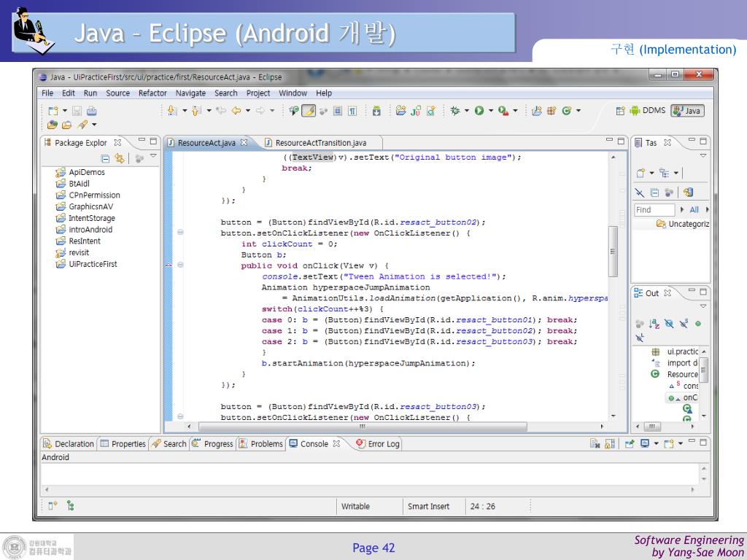Open the Error Log tab

click(378, 444)
